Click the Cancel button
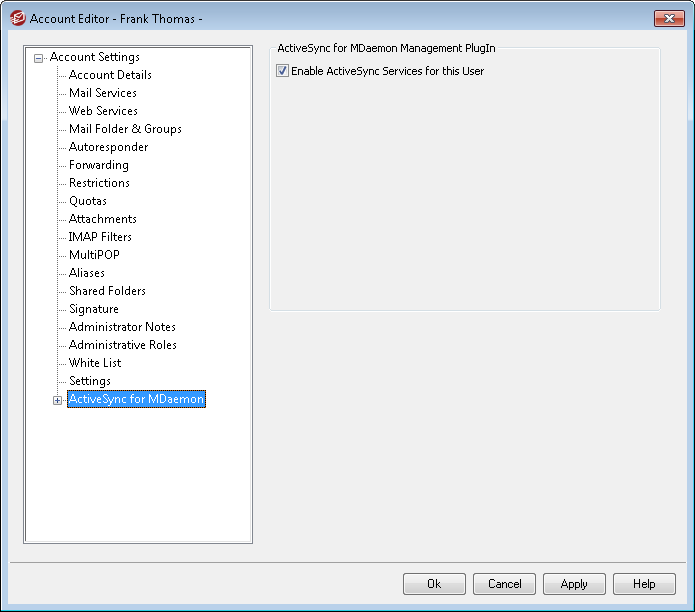 click(x=504, y=584)
